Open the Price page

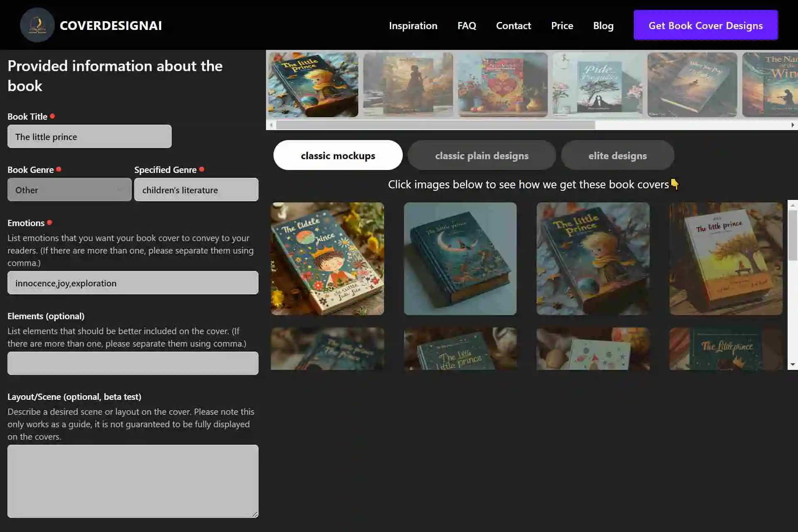[562, 25]
